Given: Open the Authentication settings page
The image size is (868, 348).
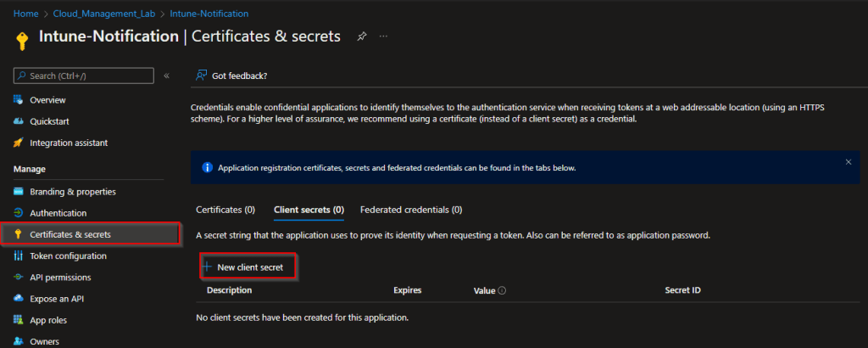Looking at the screenshot, I should tap(58, 213).
